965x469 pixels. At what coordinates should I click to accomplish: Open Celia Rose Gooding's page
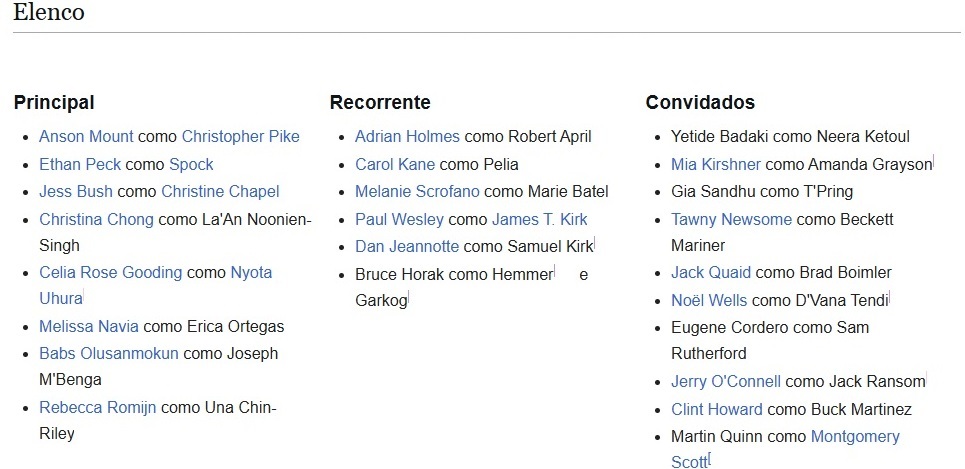click(110, 273)
